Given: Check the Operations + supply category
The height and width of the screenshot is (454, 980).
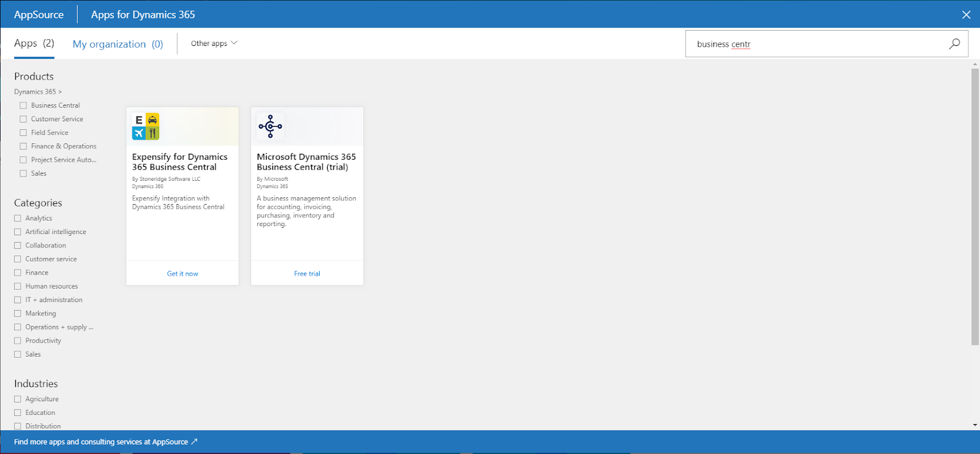Looking at the screenshot, I should pyautogui.click(x=18, y=327).
